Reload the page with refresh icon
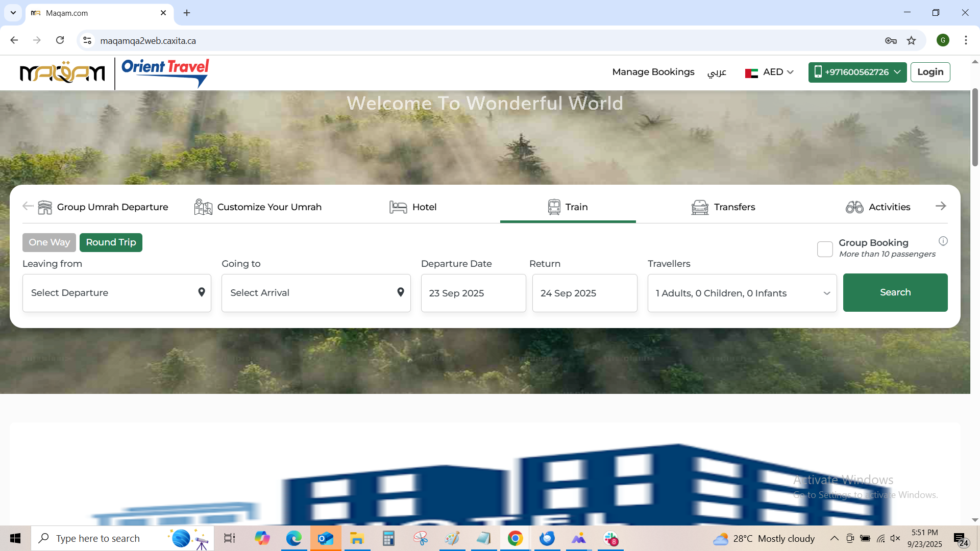 pyautogui.click(x=60, y=40)
